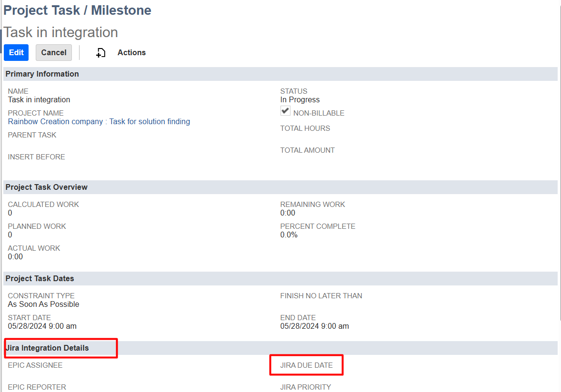Collapse the Jira Integration Details section

(x=47, y=348)
